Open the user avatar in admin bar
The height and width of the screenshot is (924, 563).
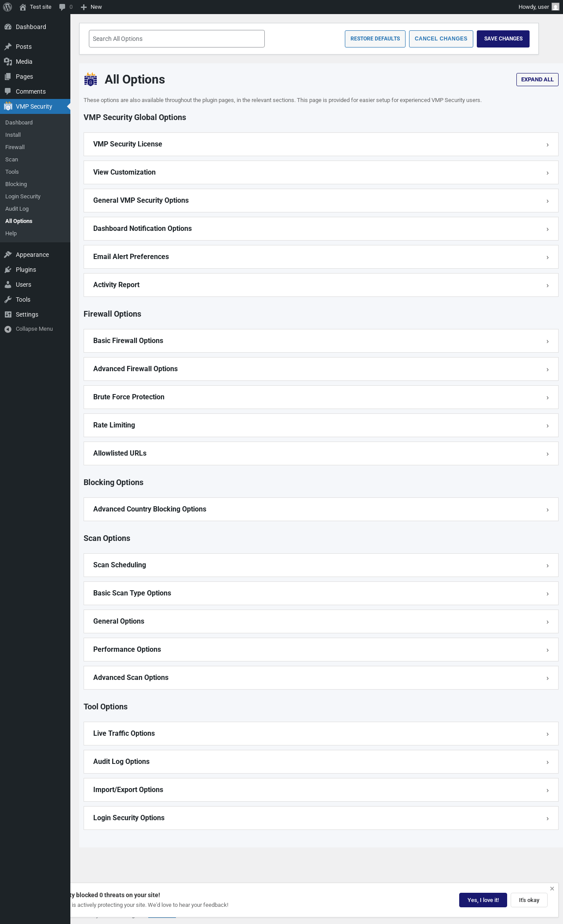pyautogui.click(x=556, y=7)
